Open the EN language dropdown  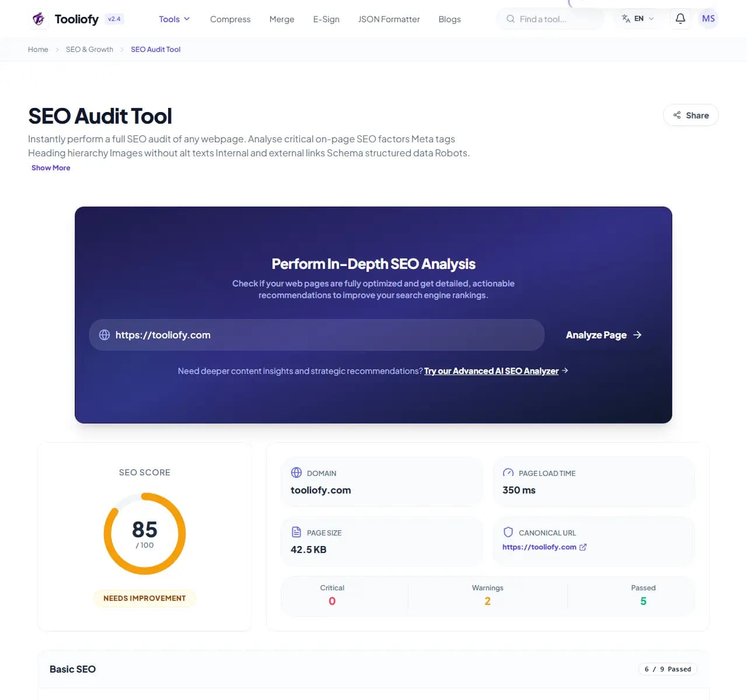[x=638, y=19]
